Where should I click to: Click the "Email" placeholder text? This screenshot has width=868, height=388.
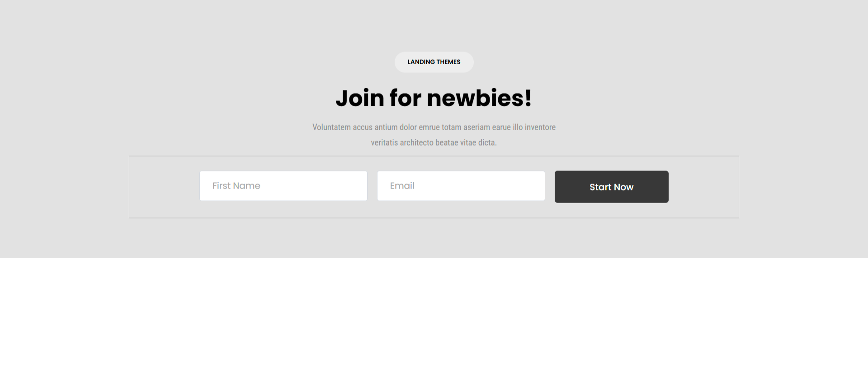tap(402, 186)
